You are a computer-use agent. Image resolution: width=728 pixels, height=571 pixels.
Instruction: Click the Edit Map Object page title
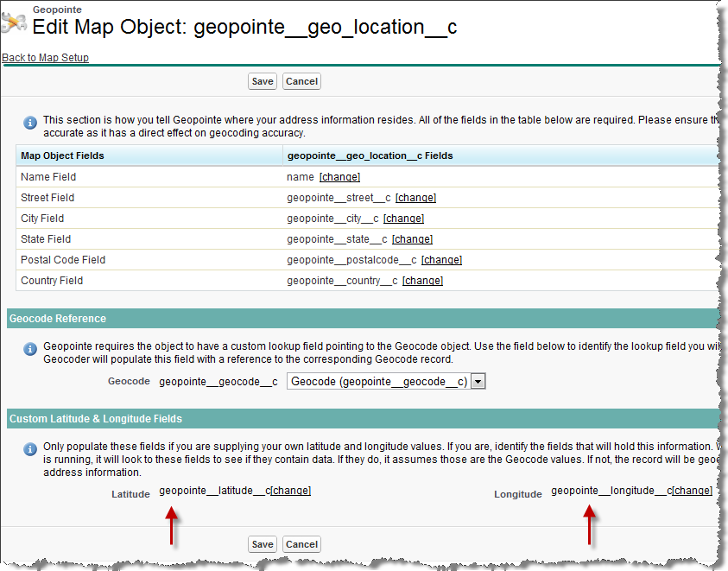point(244,27)
